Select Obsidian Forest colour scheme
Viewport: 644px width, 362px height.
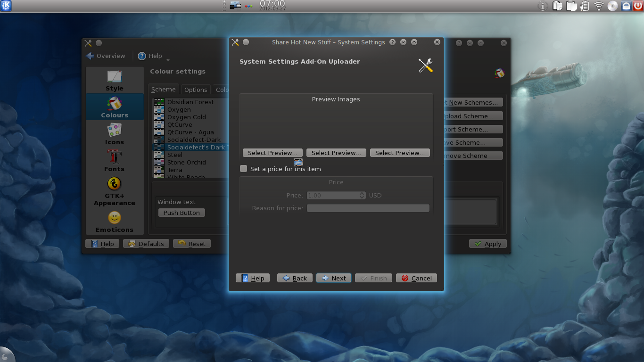pos(190,102)
